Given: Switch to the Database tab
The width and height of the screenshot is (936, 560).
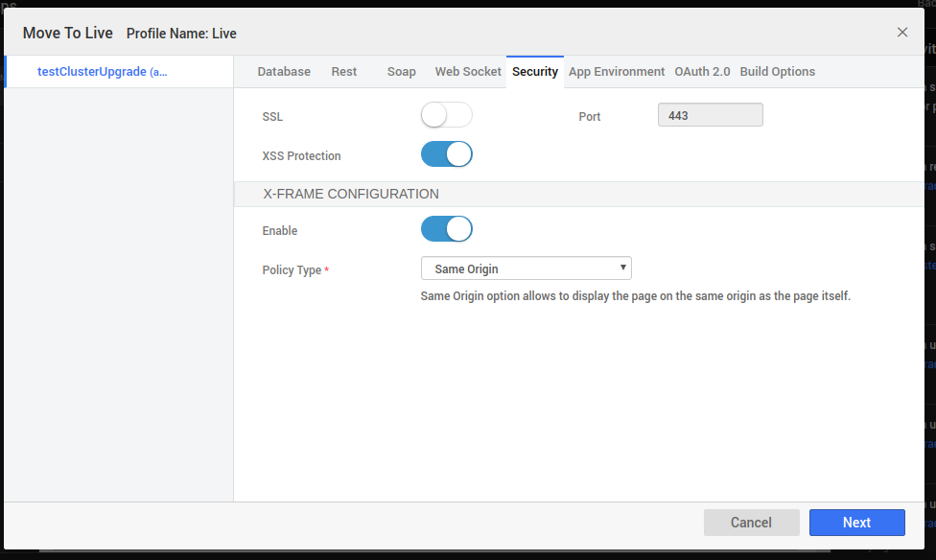Looking at the screenshot, I should click(284, 72).
